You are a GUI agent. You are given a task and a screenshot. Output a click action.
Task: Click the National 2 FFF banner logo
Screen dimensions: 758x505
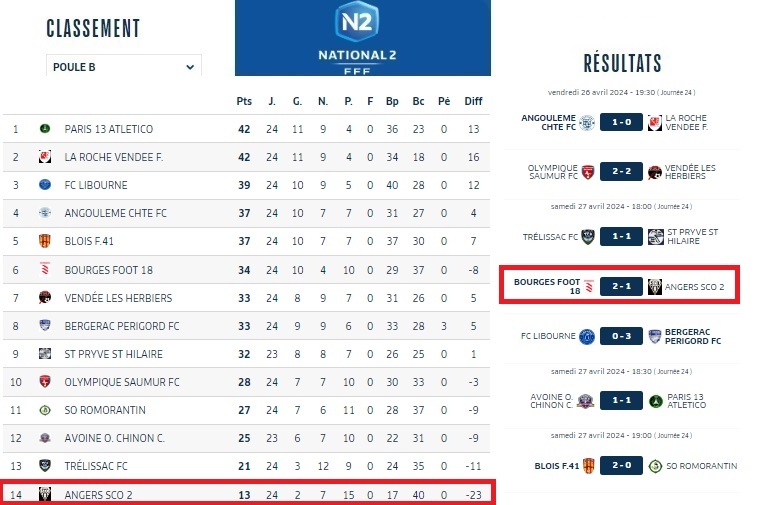pos(362,37)
